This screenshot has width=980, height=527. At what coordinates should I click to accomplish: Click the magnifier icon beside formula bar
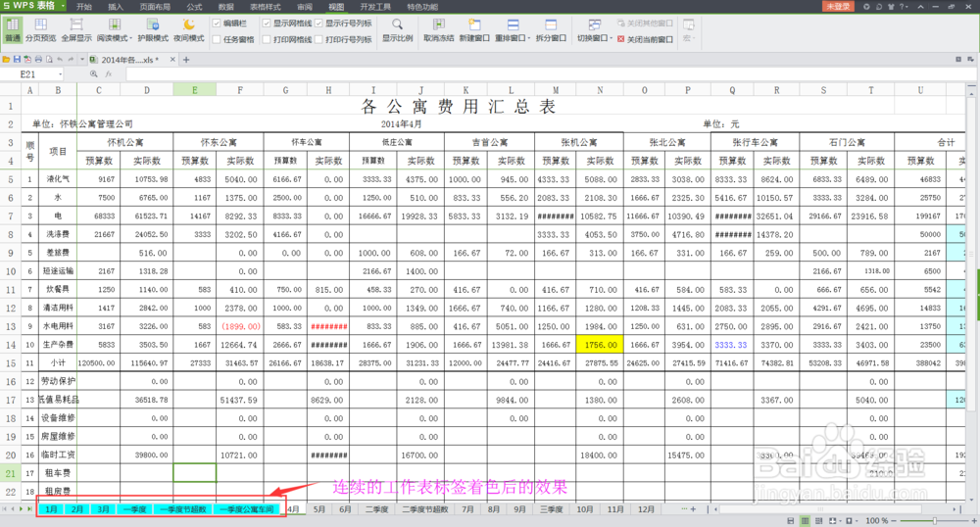(94, 74)
